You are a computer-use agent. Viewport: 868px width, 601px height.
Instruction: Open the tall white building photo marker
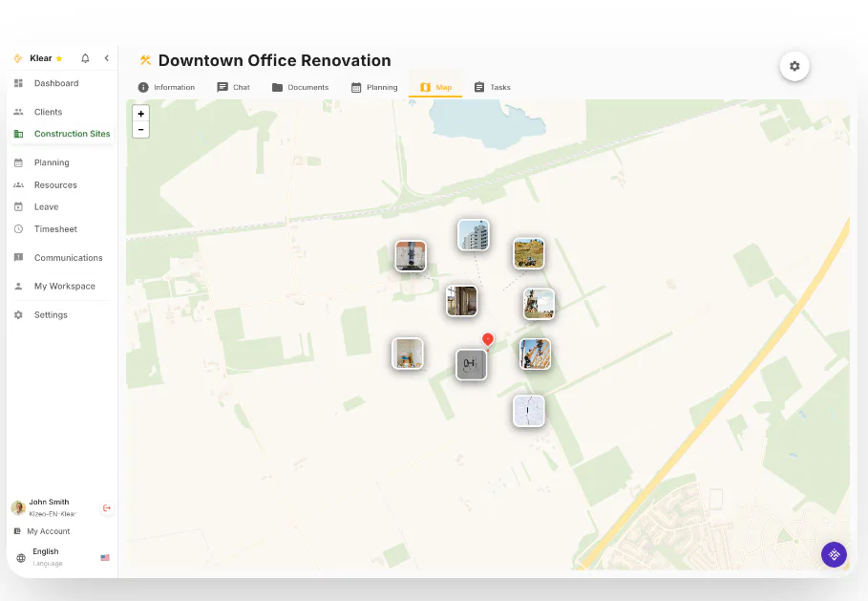(x=474, y=235)
